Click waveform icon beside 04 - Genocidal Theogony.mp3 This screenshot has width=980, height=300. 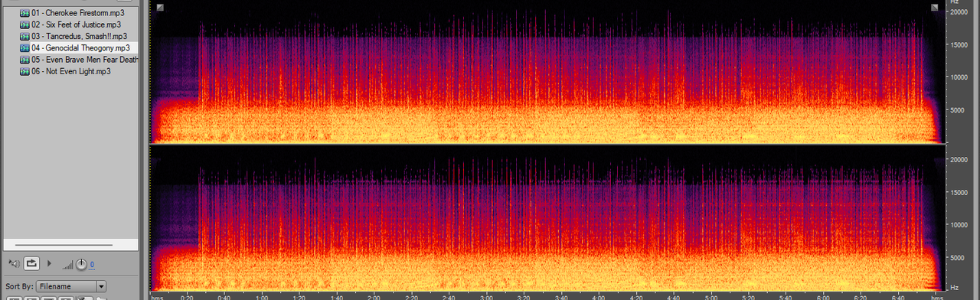click(24, 47)
